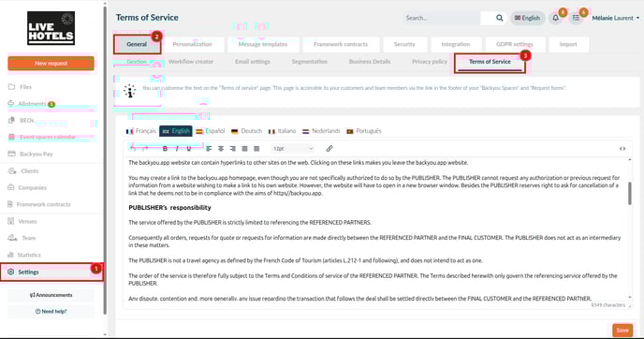Viewport: 644px width, 339px height.
Task: Insert a hyperlink with link icon
Action: coord(329,149)
